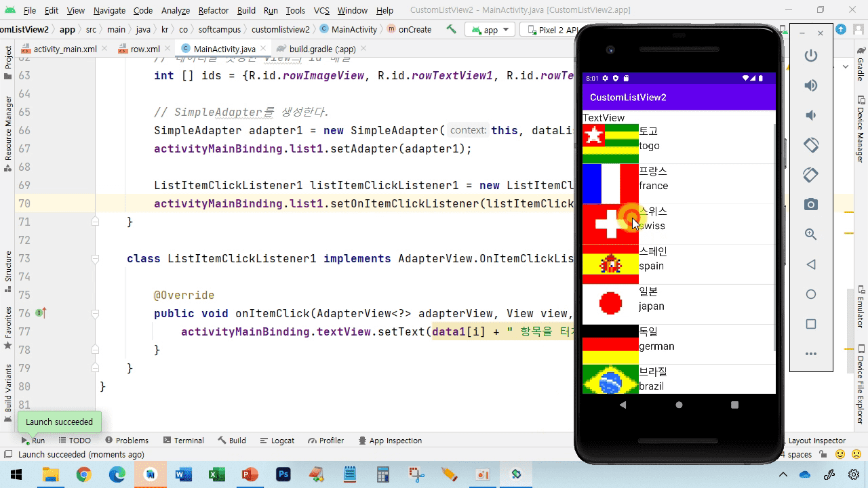Tap the phone's on-screen back button
The image size is (868, 488).
(623, 405)
